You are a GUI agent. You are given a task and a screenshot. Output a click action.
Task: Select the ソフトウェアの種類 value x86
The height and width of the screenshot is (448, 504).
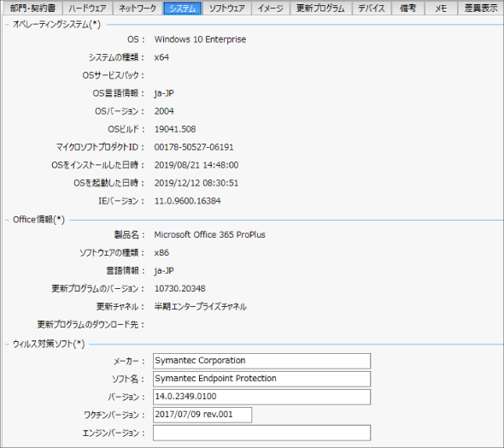(x=161, y=253)
